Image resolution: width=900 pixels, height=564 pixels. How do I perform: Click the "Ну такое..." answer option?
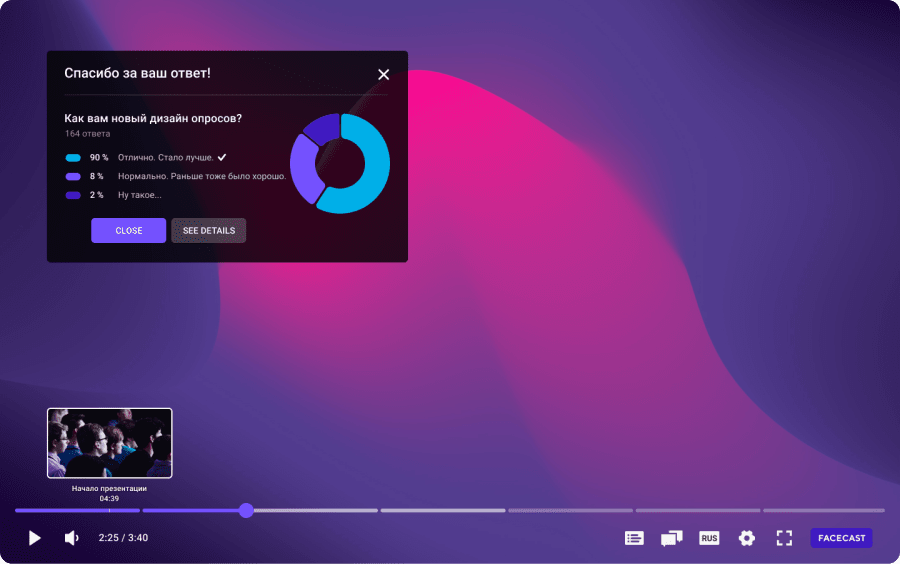[x=140, y=195]
